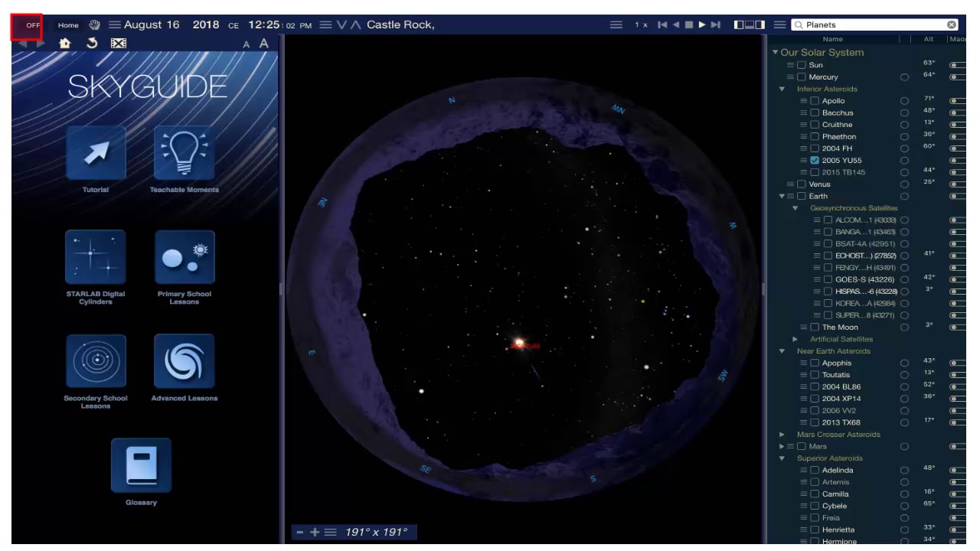980x551 pixels.
Task: Open the row menu icon beside Sun
Action: 791,65
